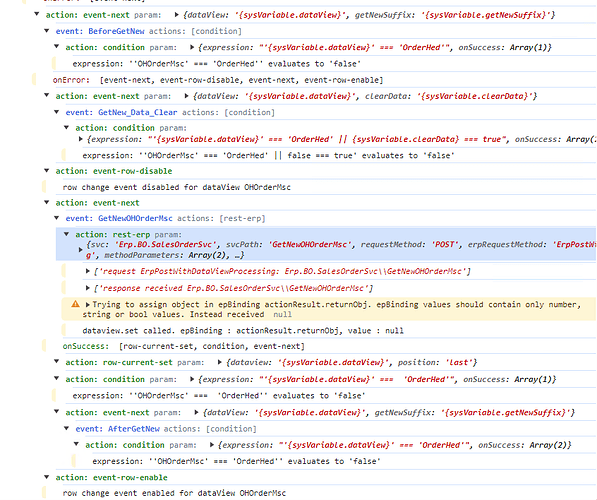The image size is (597, 500).
Task: Select the highlighted rest-erp action row
Action: click(x=326, y=244)
